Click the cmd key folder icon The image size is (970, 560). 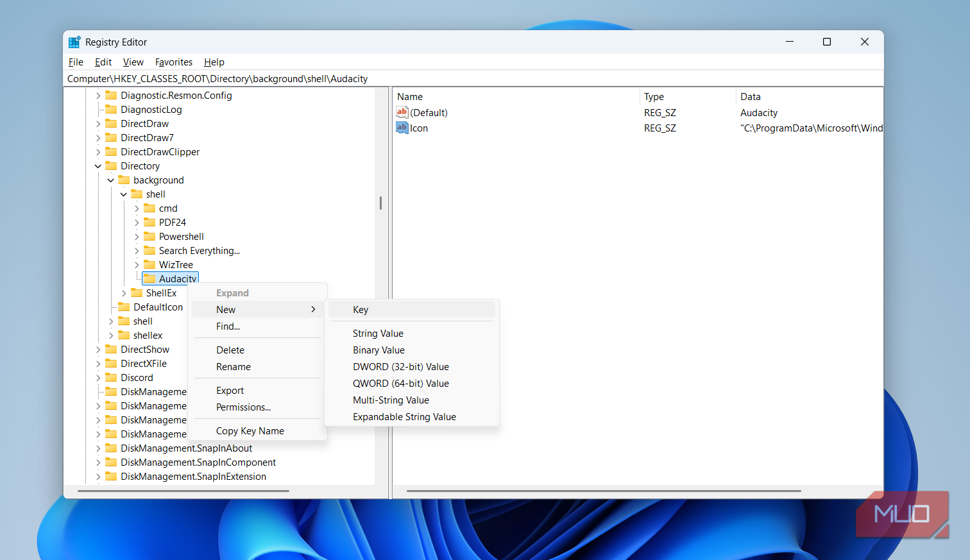click(x=149, y=208)
